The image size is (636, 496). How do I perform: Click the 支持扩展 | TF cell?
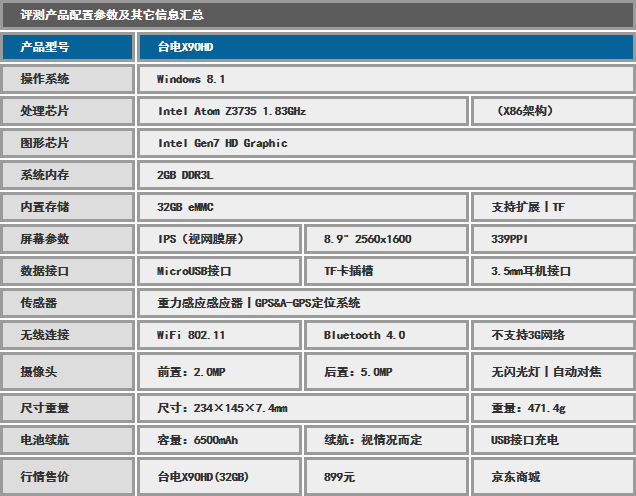553,207
